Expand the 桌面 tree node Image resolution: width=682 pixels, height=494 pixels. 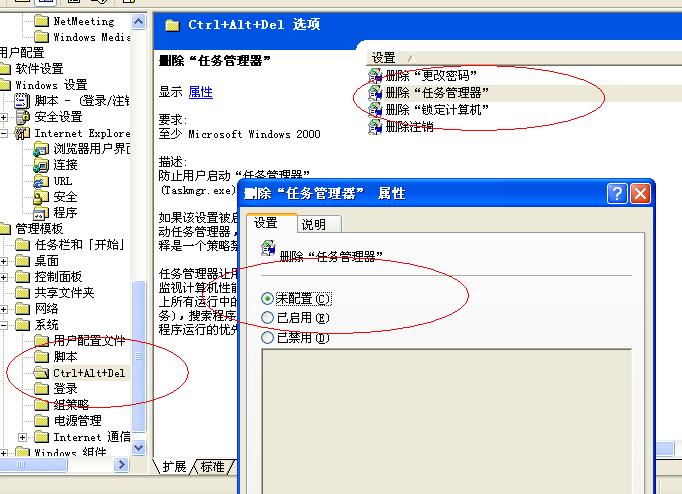pyautogui.click(x=3, y=261)
